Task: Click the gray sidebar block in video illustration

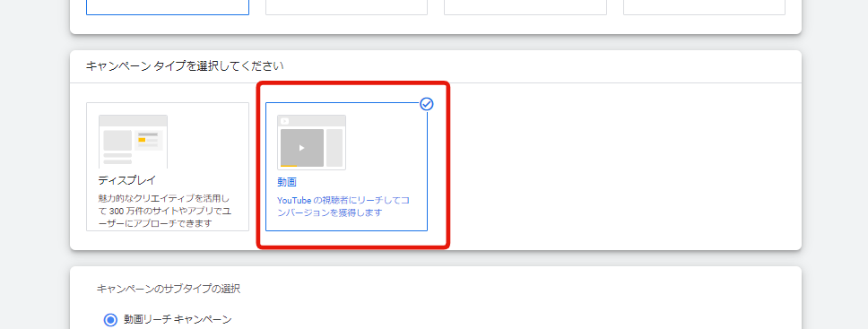Action: coord(334,148)
